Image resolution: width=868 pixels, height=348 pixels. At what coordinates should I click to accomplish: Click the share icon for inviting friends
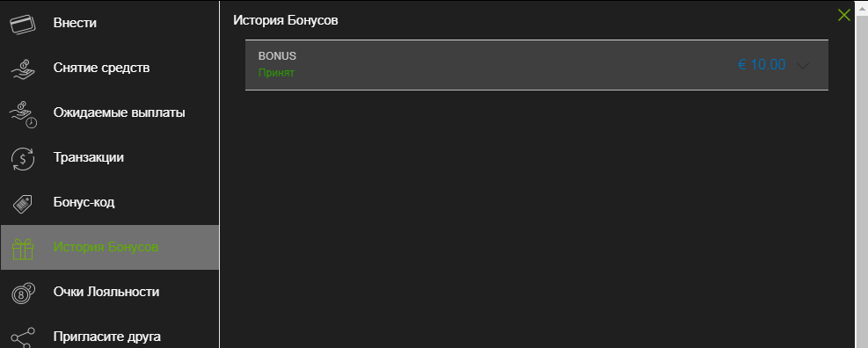(23, 337)
